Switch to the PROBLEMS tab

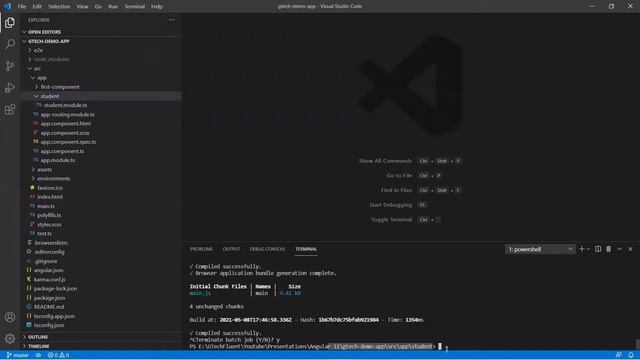[201, 249]
